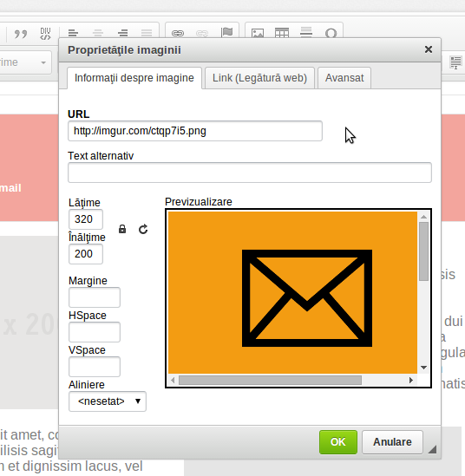The width and height of the screenshot is (465, 476).
Task: Confirm with the green OK button
Action: (x=338, y=442)
